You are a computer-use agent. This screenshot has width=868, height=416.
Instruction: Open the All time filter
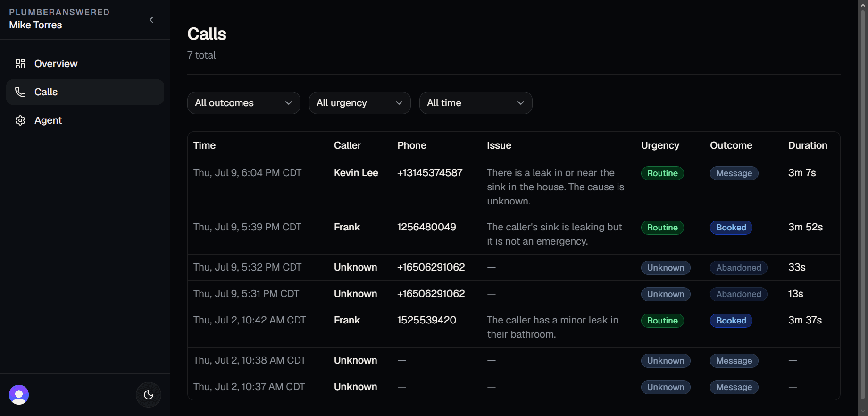click(476, 103)
